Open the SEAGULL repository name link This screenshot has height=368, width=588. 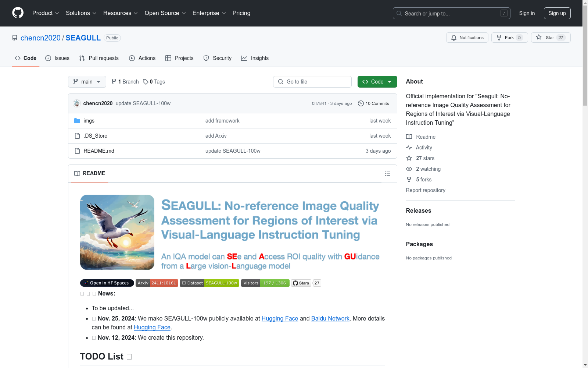pos(83,38)
